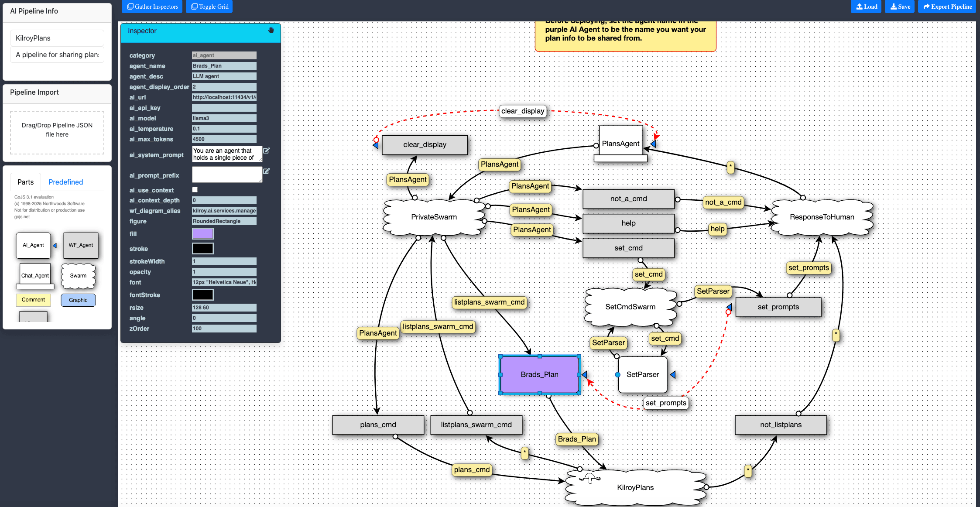The image size is (980, 507).
Task: Click the agent_name input field
Action: tap(224, 66)
